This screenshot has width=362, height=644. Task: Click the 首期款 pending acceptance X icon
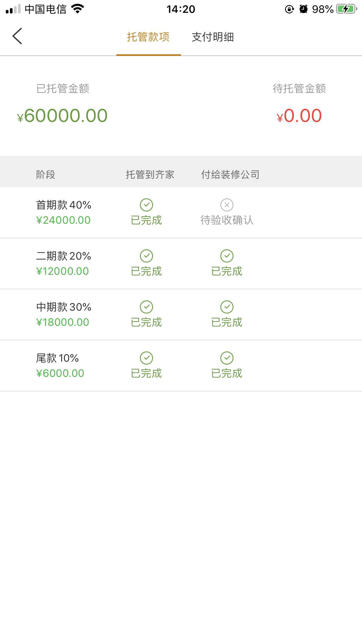tap(227, 205)
